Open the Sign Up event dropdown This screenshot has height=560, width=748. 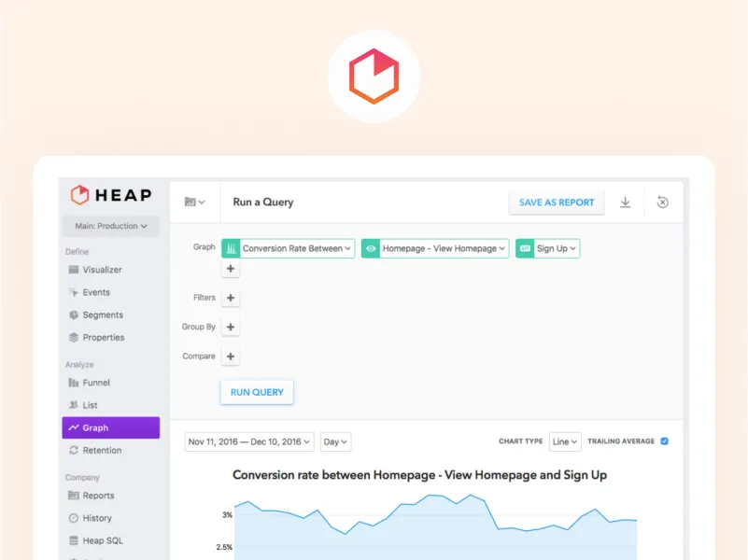547,248
